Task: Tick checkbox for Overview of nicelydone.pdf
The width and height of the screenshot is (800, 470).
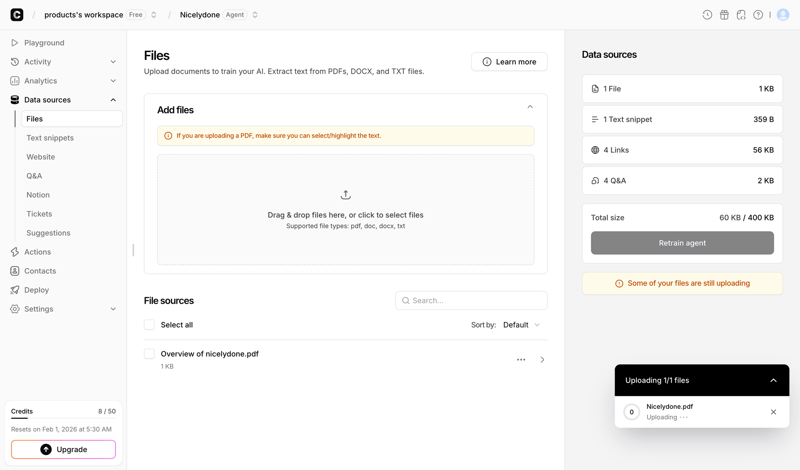Action: (x=149, y=354)
